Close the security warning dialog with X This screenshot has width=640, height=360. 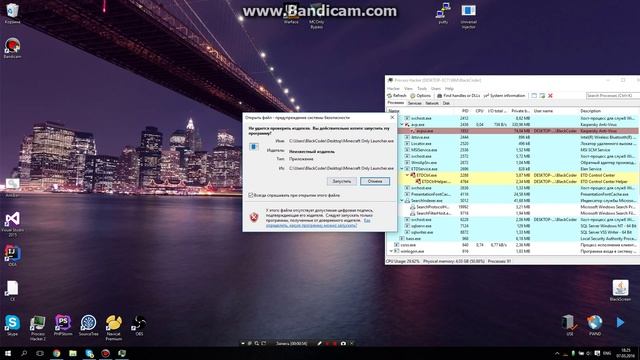tap(392, 118)
